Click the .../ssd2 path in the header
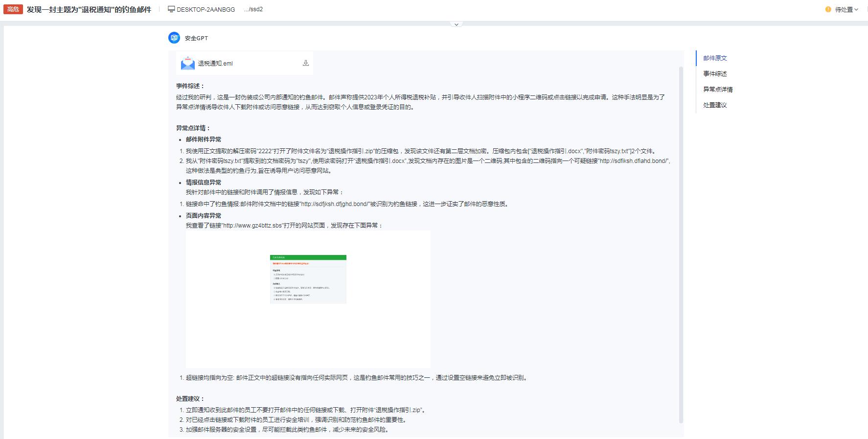 (x=253, y=9)
